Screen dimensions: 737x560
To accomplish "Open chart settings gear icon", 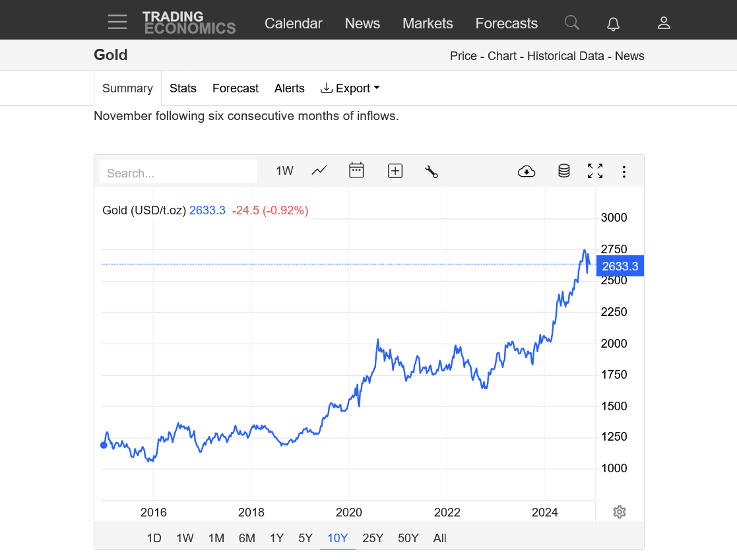I will [619, 512].
